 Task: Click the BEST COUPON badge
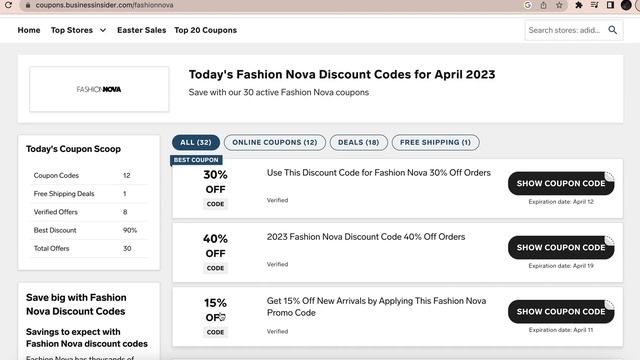196,160
